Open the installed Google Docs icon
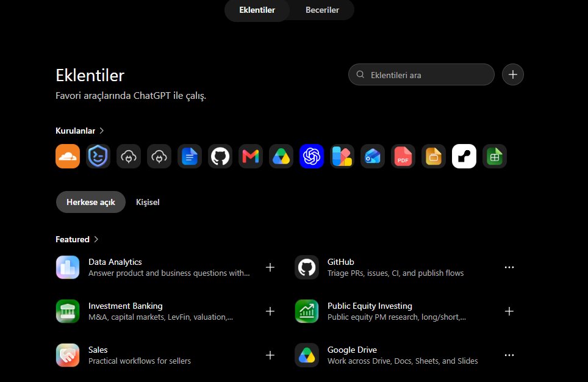 click(190, 156)
